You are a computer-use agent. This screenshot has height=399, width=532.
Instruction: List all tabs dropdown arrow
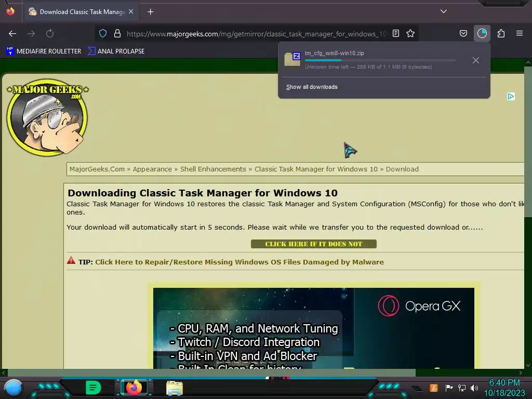(444, 11)
